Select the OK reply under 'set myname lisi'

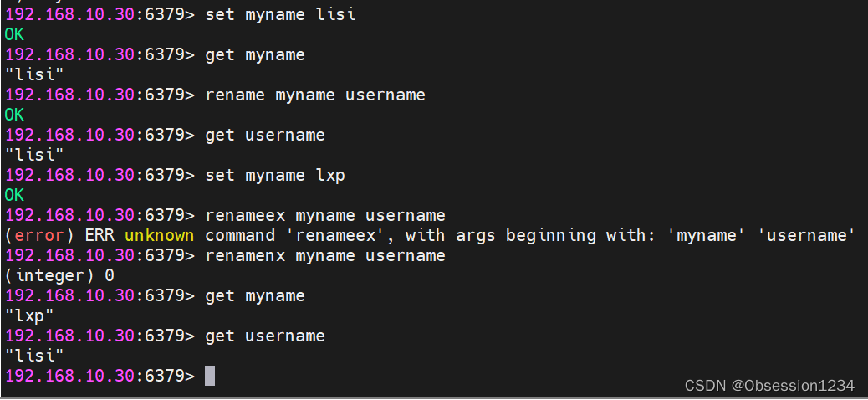click(14, 35)
